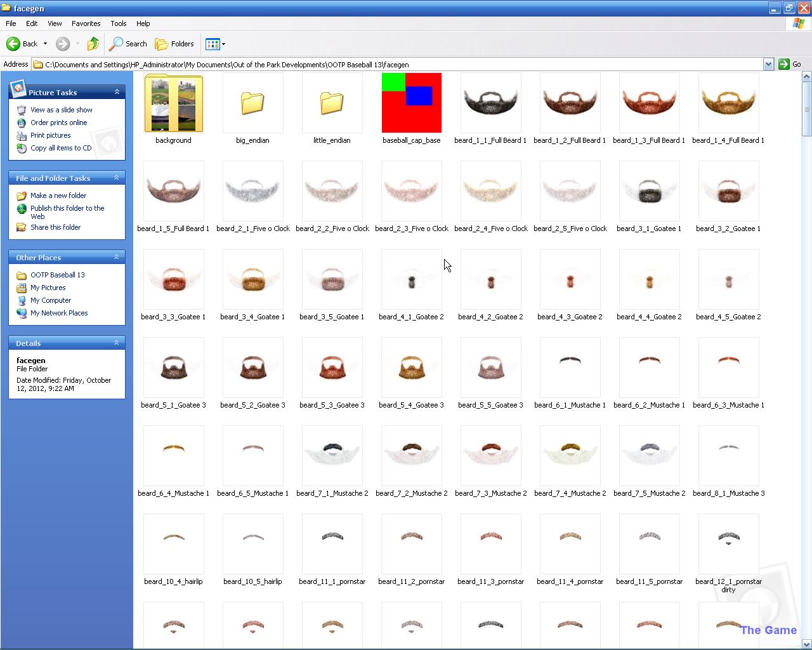Click the Picture Tasks panel icon
This screenshot has width=812, height=650.
click(x=18, y=88)
